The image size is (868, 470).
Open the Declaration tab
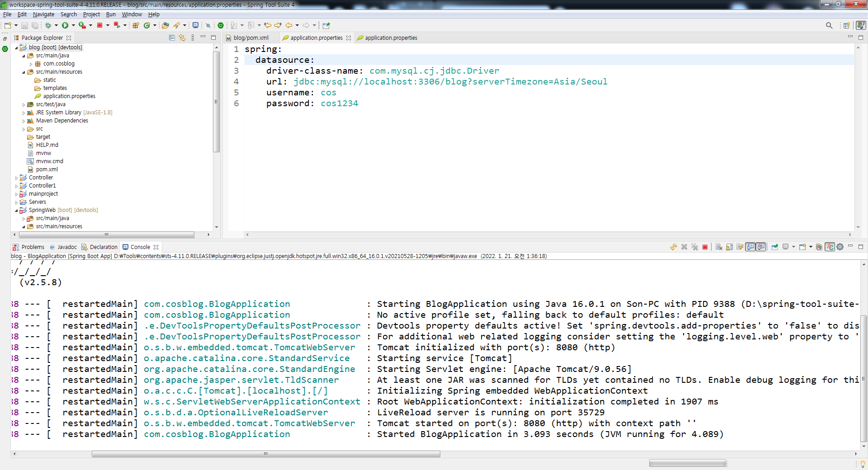[99, 247]
